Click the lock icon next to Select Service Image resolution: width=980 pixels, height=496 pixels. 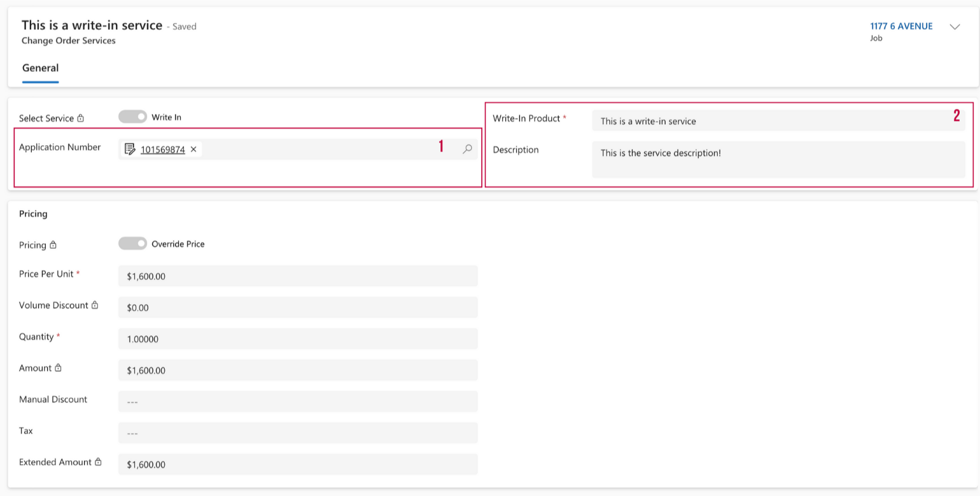click(x=81, y=118)
